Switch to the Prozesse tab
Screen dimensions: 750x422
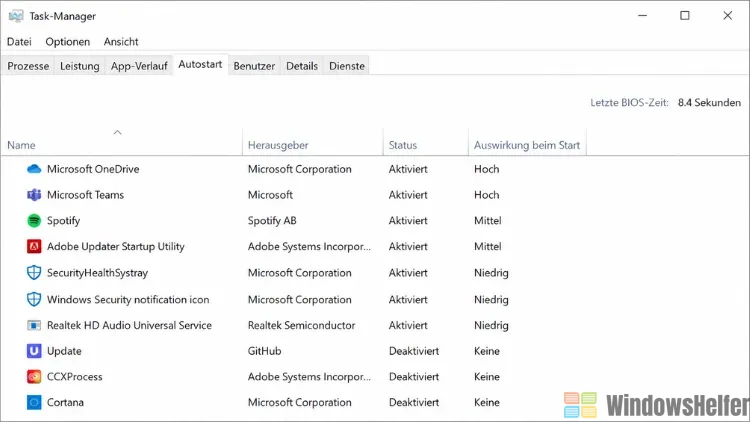point(28,66)
